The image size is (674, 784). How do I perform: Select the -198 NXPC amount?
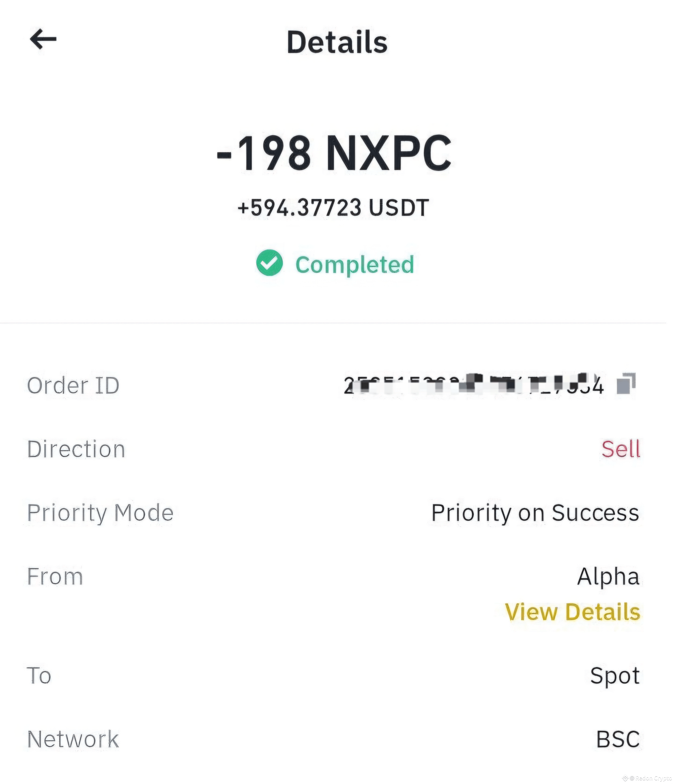[x=334, y=153]
